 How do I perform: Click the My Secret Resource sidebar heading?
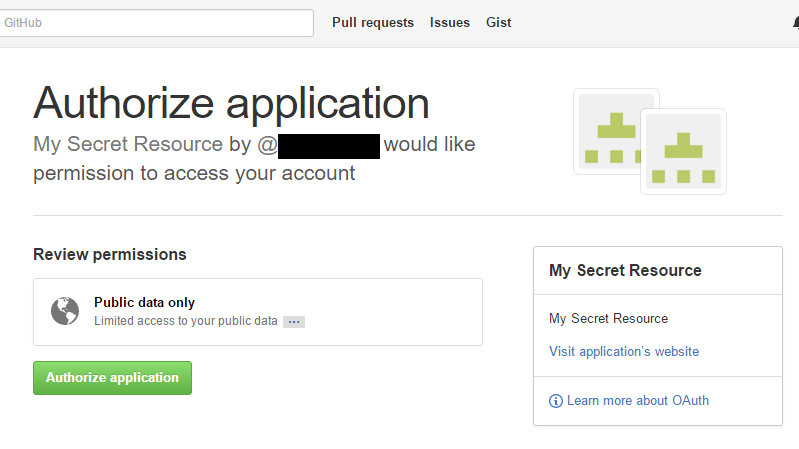click(625, 271)
